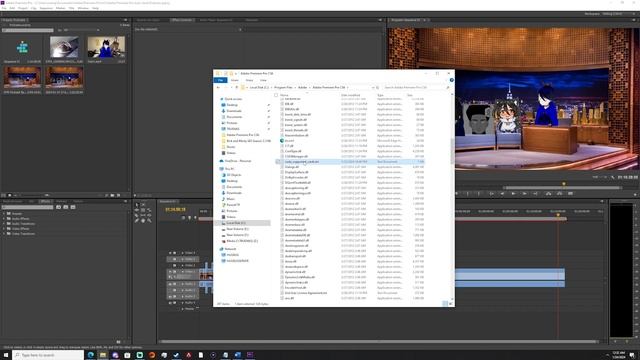Toggle Video 1 track visibility eye

pos(170,271)
